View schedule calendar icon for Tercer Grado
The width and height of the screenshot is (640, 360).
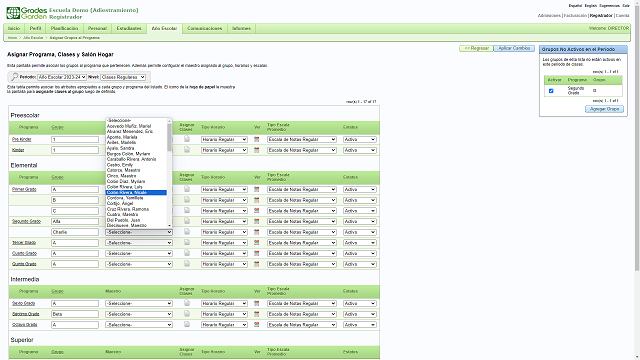click(x=256, y=242)
